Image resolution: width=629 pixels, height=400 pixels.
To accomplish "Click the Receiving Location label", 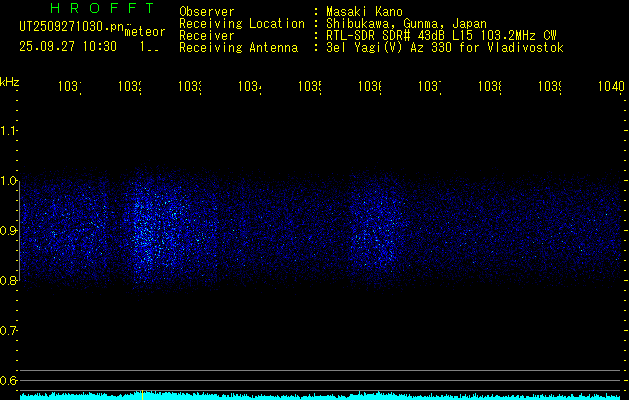I will pos(242,24).
